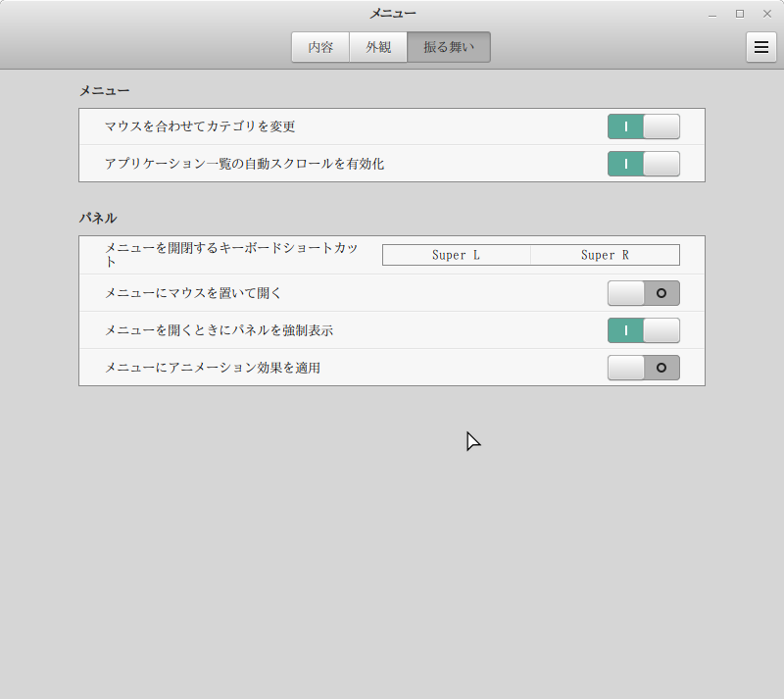
Task: Click the Super L shortcut field
Action: click(456, 255)
